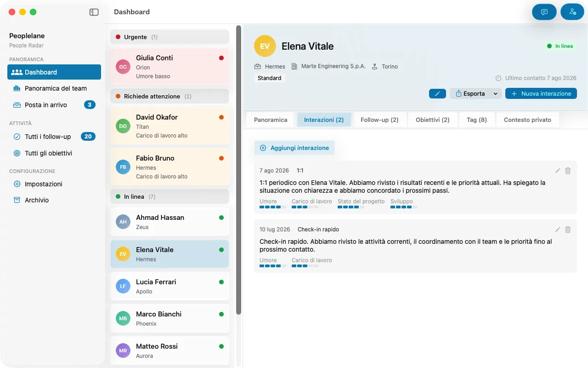Click 'Ultimo contatto 7 ago 2026' text

541,78
